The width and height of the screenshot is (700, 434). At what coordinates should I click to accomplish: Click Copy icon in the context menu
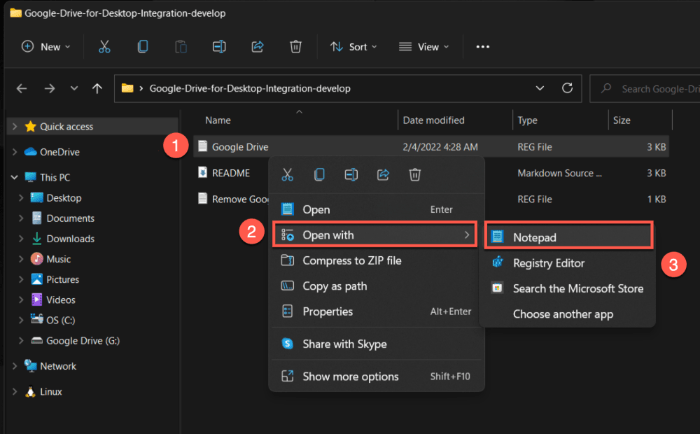[x=319, y=175]
